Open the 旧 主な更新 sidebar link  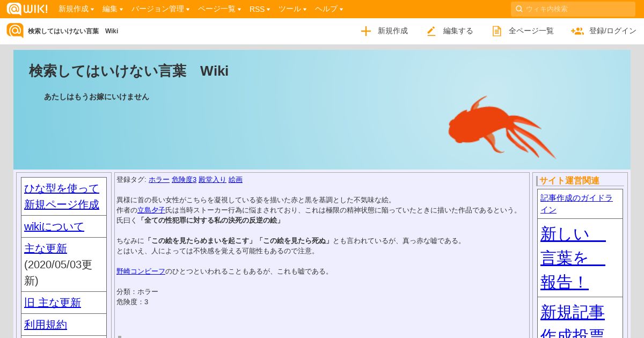click(x=53, y=303)
